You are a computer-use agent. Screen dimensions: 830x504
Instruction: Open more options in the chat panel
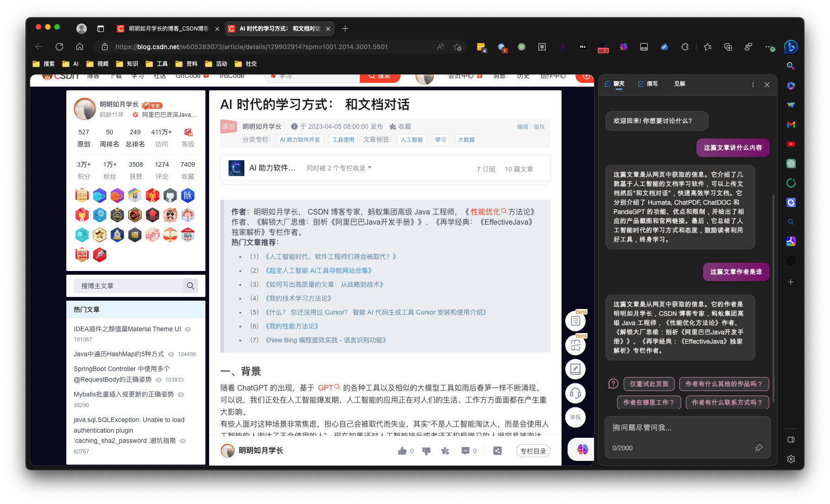[753, 85]
